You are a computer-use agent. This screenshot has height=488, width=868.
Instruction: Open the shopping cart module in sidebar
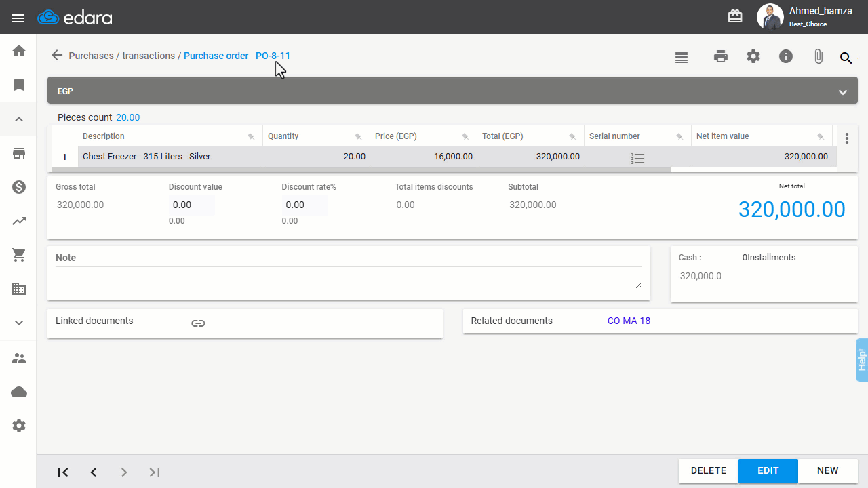point(19,255)
